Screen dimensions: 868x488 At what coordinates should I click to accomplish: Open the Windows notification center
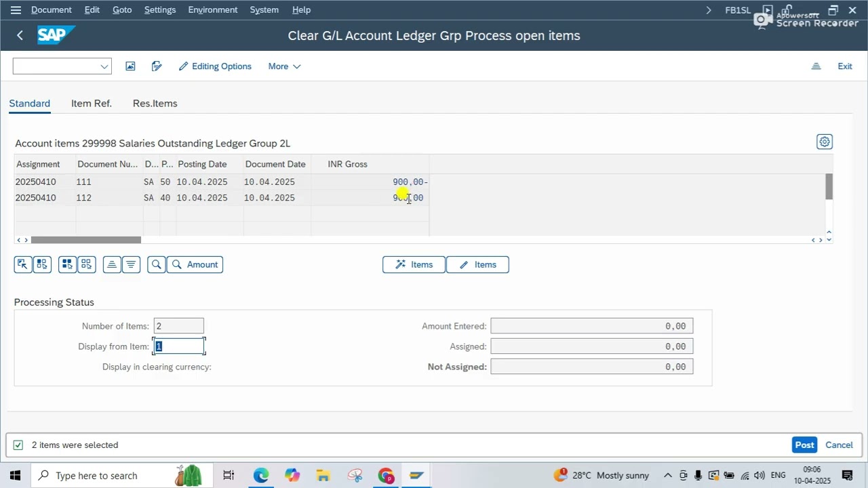[847, 475]
